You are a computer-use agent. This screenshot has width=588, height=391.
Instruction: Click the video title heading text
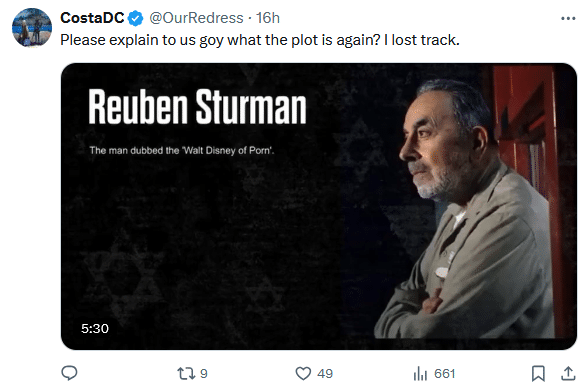pyautogui.click(x=198, y=107)
